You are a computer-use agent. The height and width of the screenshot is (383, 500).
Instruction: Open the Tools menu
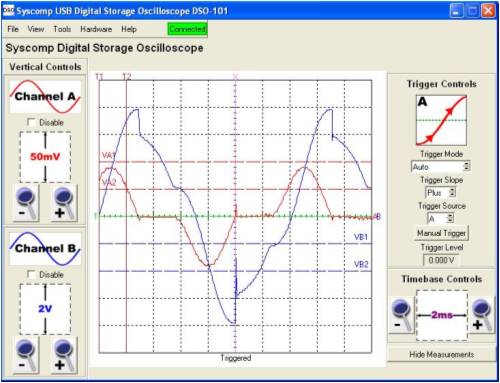[x=62, y=29]
